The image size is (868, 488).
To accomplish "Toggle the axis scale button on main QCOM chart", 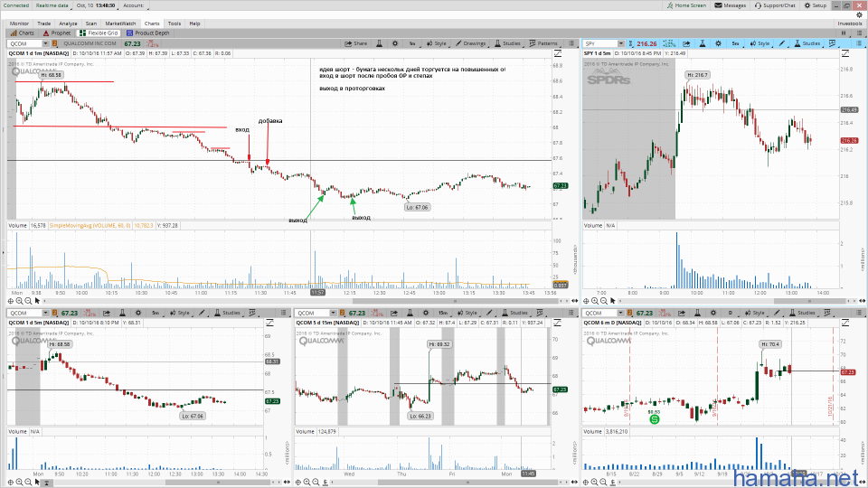I will [x=558, y=53].
